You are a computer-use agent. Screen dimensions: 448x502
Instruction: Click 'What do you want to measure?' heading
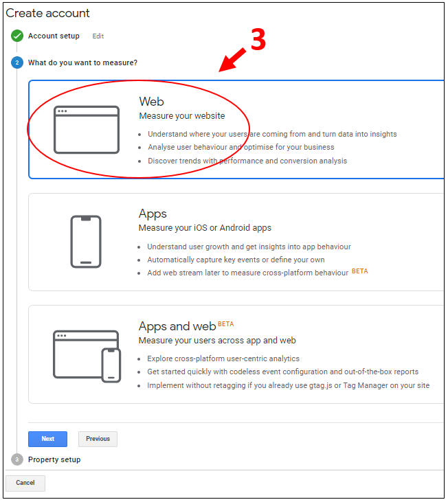82,62
